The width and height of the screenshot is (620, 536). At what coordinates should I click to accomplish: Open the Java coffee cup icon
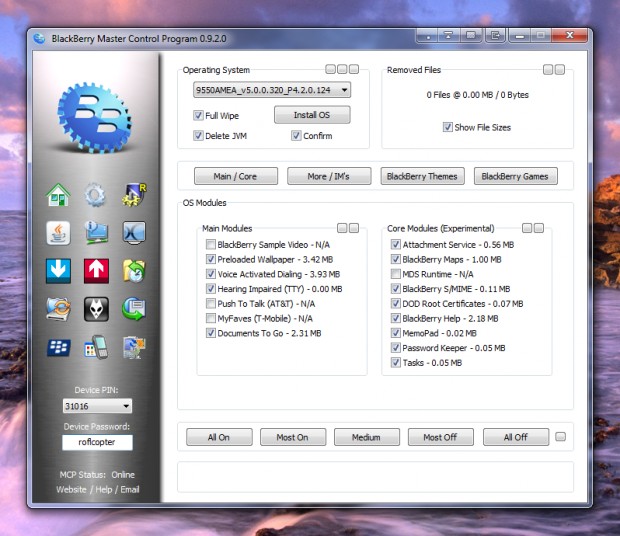[58, 233]
